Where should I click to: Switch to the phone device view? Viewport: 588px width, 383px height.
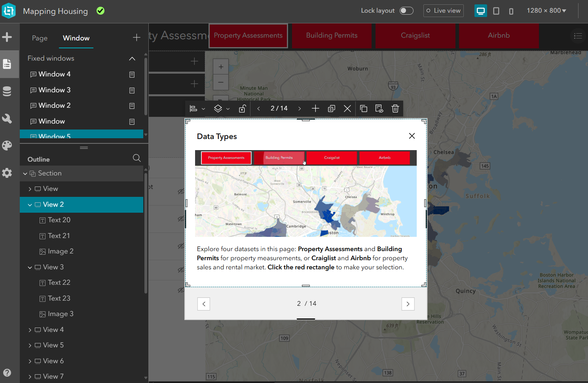pyautogui.click(x=511, y=11)
